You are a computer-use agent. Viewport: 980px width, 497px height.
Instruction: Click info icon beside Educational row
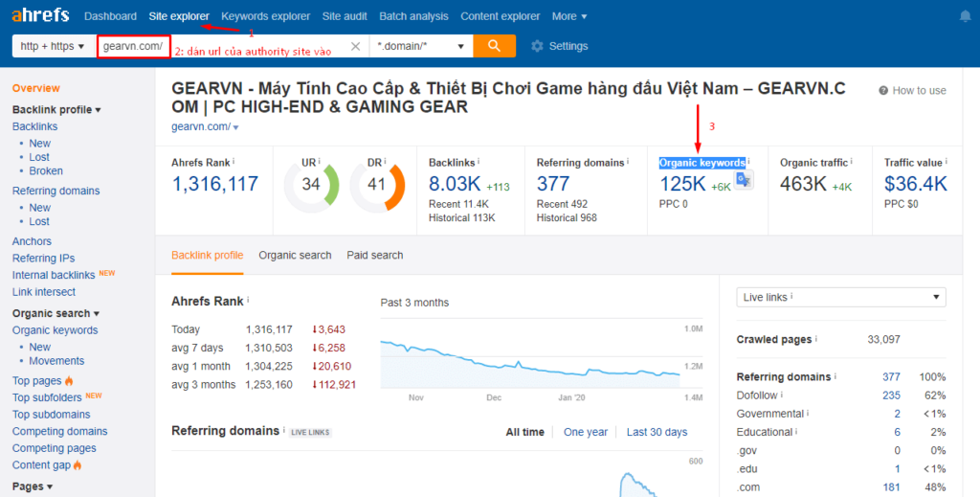click(x=797, y=431)
